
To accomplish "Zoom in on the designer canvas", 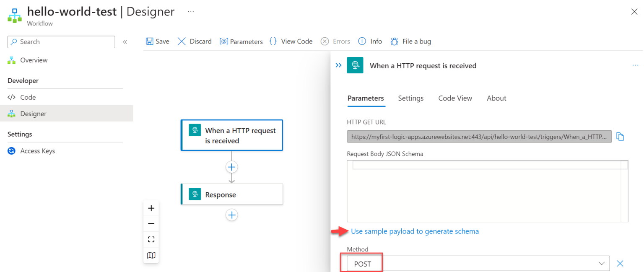I will tap(151, 208).
